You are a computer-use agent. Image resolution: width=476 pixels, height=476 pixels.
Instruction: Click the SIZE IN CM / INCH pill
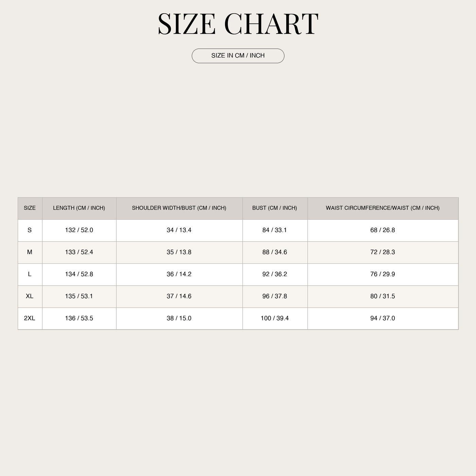point(238,56)
